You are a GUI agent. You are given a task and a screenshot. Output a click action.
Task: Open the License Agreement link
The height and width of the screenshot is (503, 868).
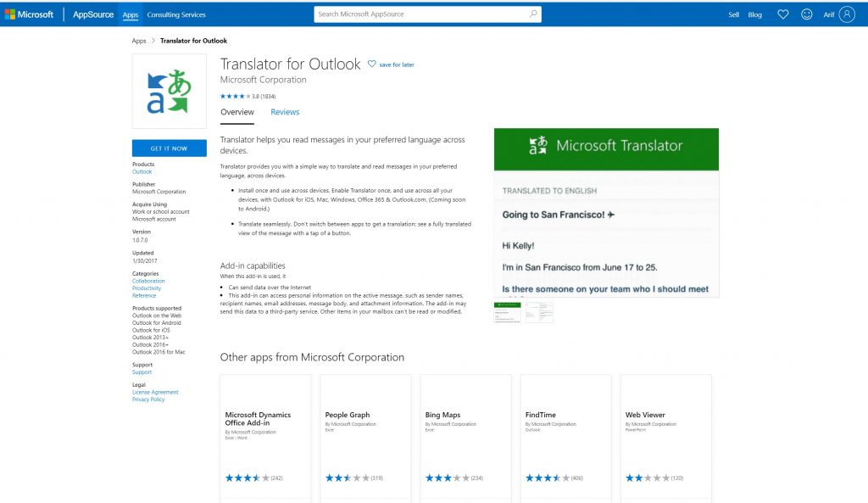(x=155, y=392)
